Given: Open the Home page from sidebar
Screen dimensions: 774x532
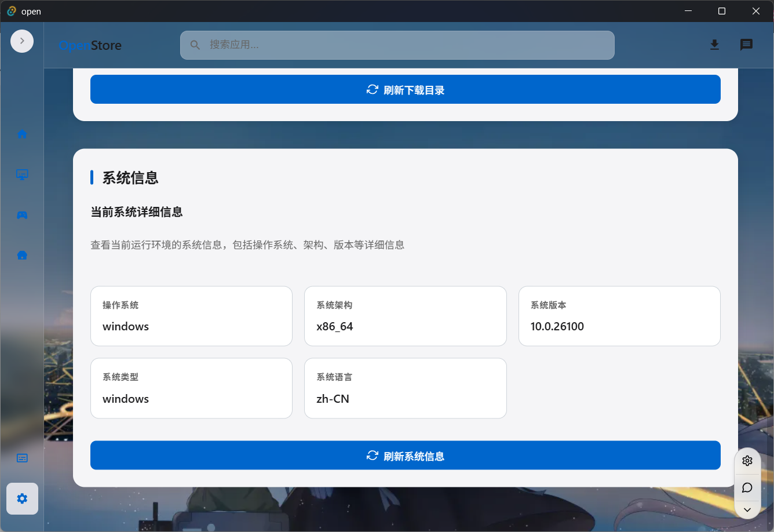Looking at the screenshot, I should tap(22, 134).
